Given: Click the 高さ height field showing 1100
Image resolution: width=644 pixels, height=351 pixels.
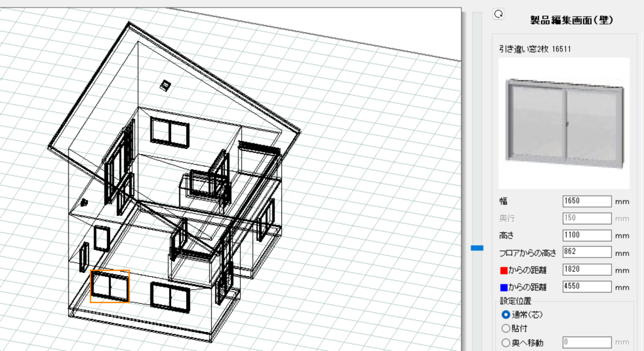Looking at the screenshot, I should (x=587, y=235).
